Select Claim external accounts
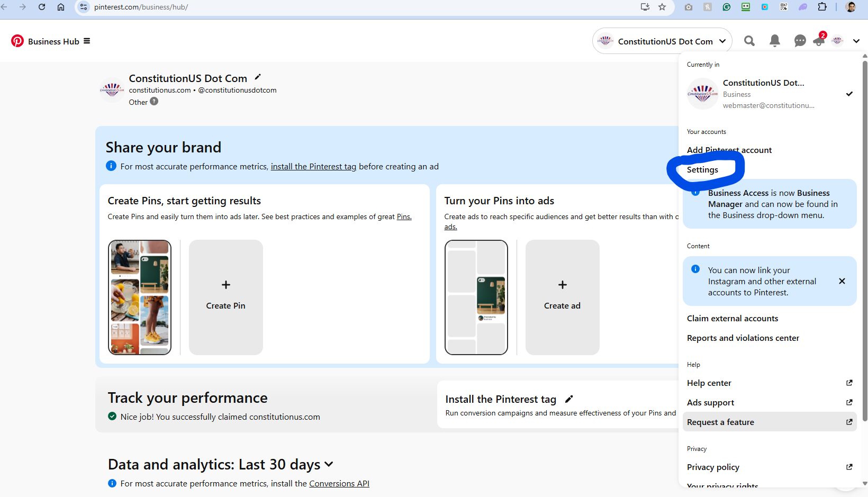 (x=732, y=319)
